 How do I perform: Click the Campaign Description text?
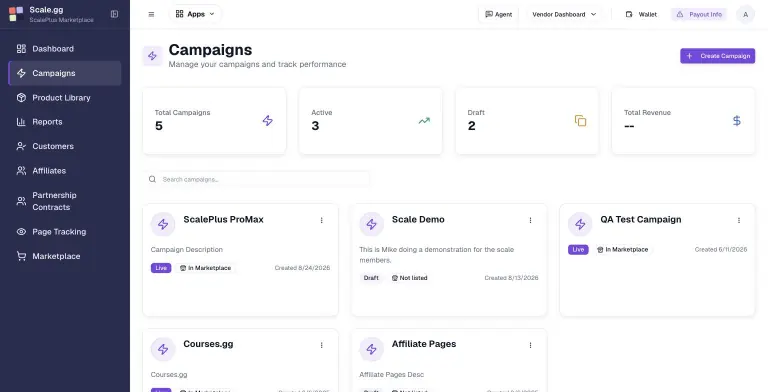[x=187, y=249]
